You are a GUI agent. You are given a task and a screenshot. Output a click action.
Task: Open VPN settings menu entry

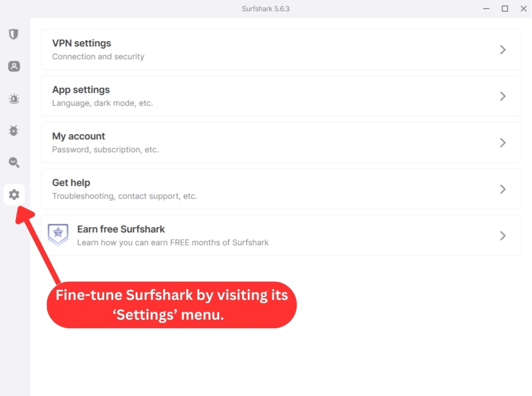click(x=281, y=50)
